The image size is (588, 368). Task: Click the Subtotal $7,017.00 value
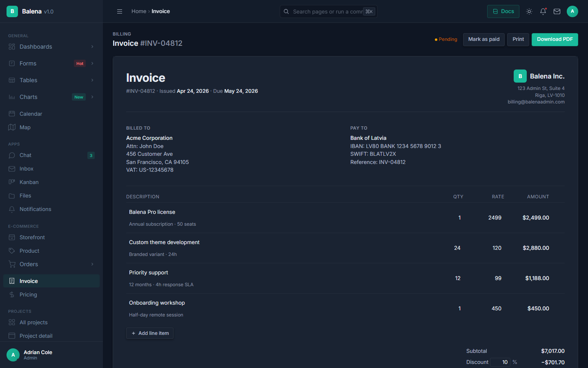[x=553, y=351]
